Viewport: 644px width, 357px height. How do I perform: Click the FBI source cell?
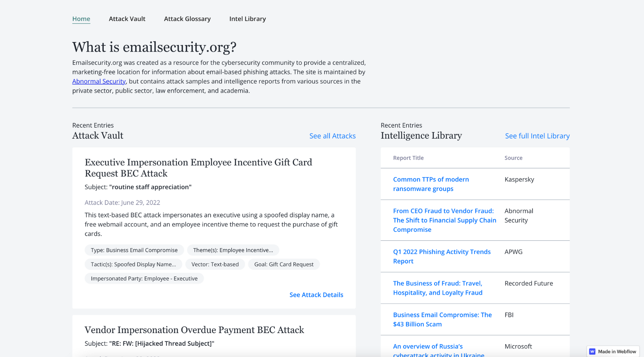click(x=509, y=314)
